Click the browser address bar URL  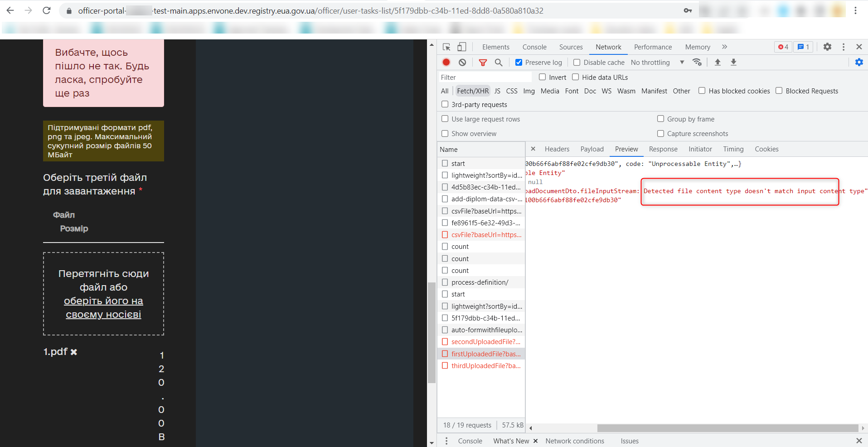(x=310, y=10)
